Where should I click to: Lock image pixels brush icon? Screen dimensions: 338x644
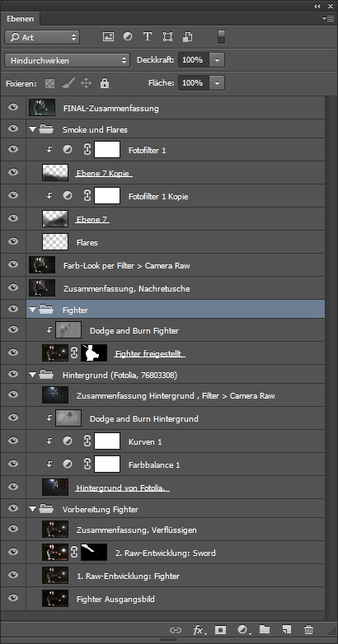click(68, 83)
